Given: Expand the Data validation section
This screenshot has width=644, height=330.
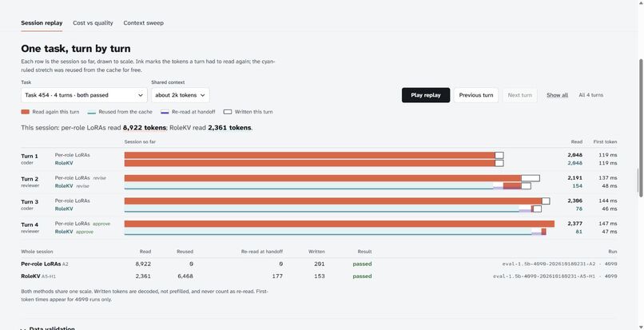Looking at the screenshot, I should (x=48, y=328).
